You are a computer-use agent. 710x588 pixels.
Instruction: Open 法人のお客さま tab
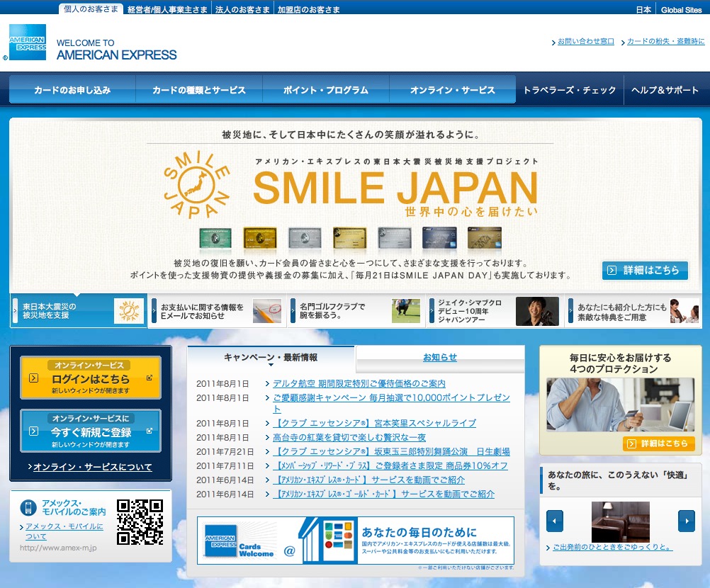242,9
